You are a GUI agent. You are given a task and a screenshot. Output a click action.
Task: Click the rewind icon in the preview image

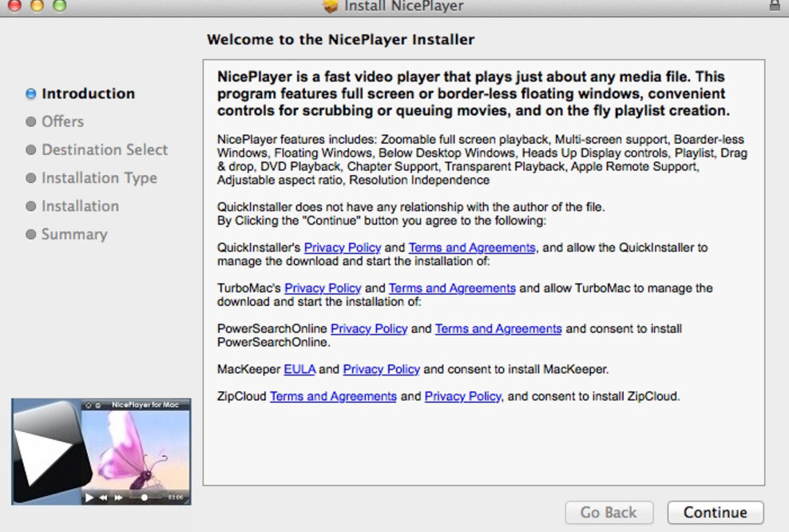coord(103,497)
